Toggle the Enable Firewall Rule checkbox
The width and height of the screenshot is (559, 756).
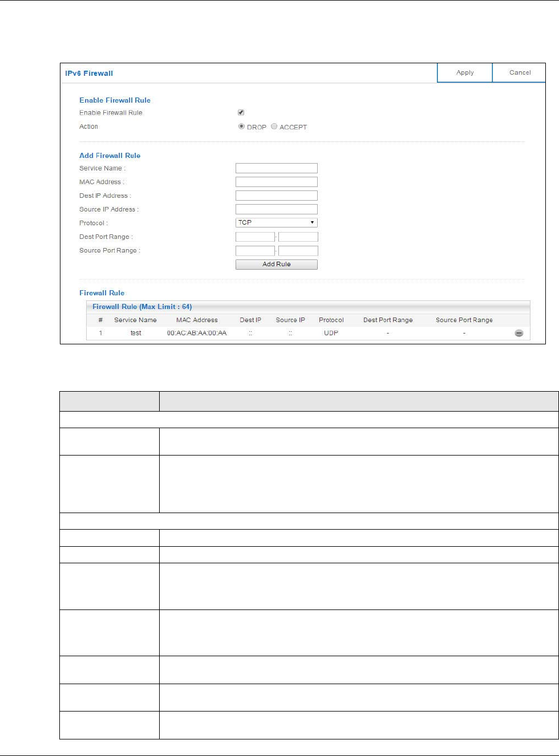[241, 112]
